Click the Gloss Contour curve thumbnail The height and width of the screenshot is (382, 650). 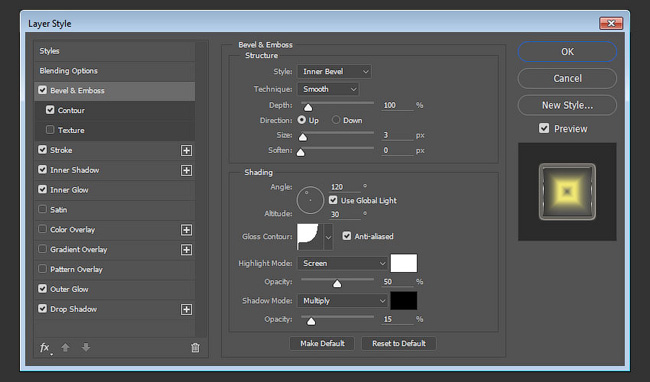(310, 237)
